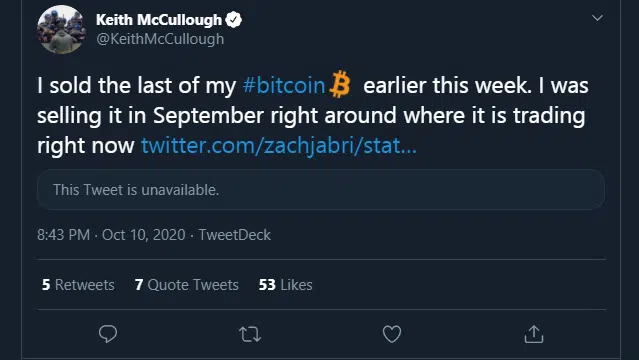
Task: Retweet using the arrows icon
Action: click(250, 334)
